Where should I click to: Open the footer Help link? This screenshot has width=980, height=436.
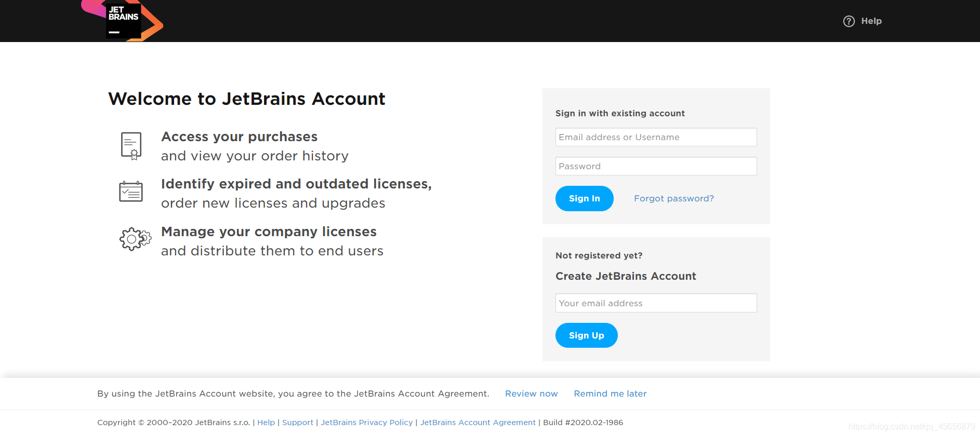[266, 423]
